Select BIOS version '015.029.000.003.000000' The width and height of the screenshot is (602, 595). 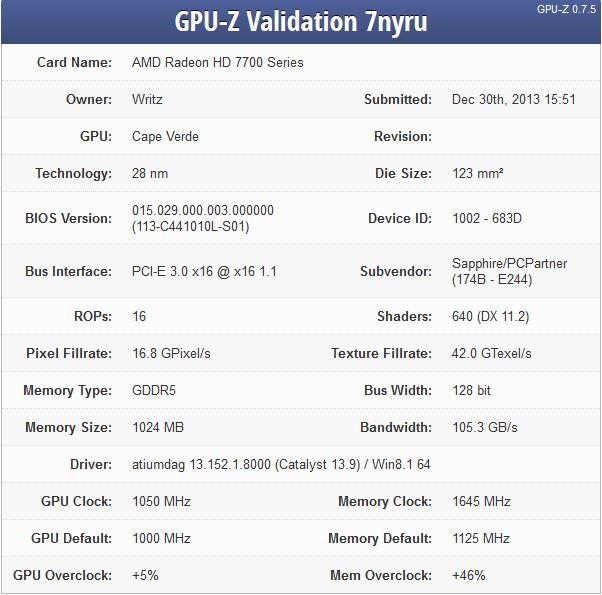click(203, 210)
